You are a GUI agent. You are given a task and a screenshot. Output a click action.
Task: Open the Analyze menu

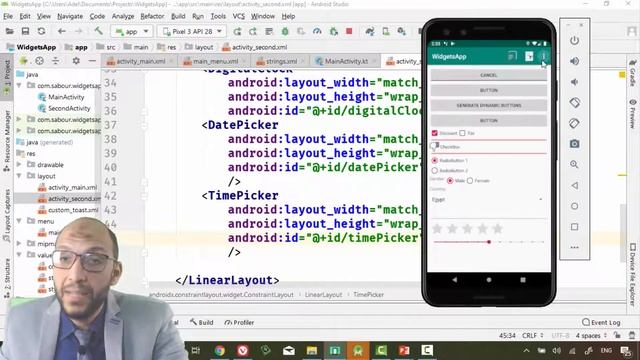(x=123, y=16)
